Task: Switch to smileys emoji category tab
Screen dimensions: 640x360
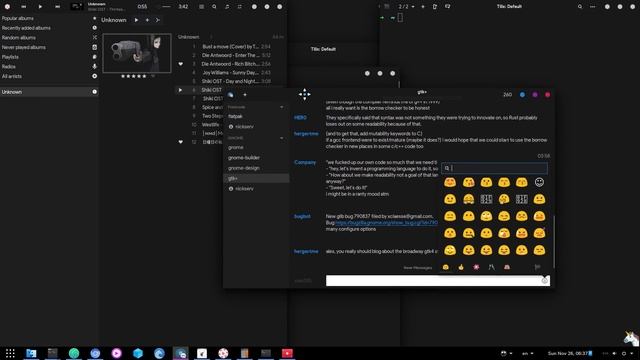Action: point(446,267)
